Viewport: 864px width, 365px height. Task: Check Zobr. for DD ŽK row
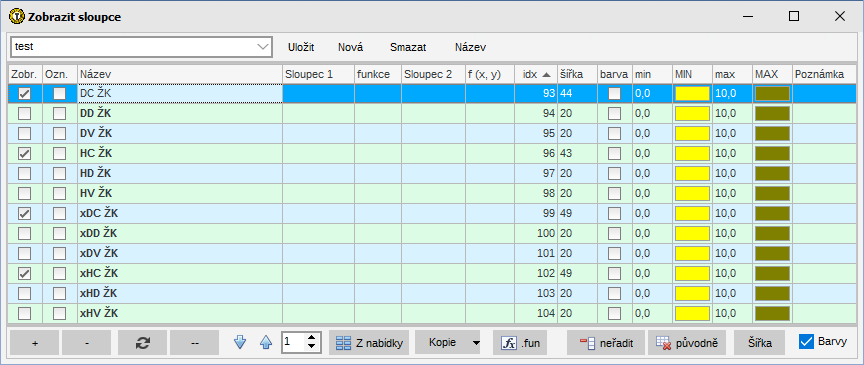pos(24,114)
